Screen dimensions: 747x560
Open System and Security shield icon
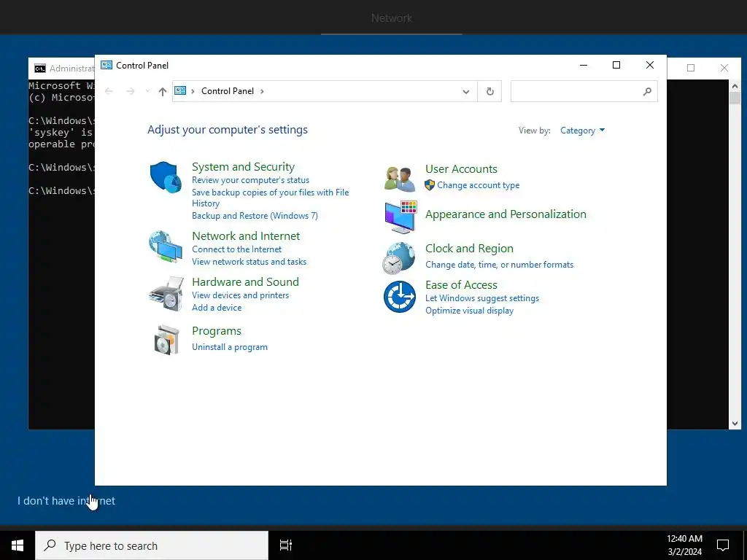coord(166,177)
